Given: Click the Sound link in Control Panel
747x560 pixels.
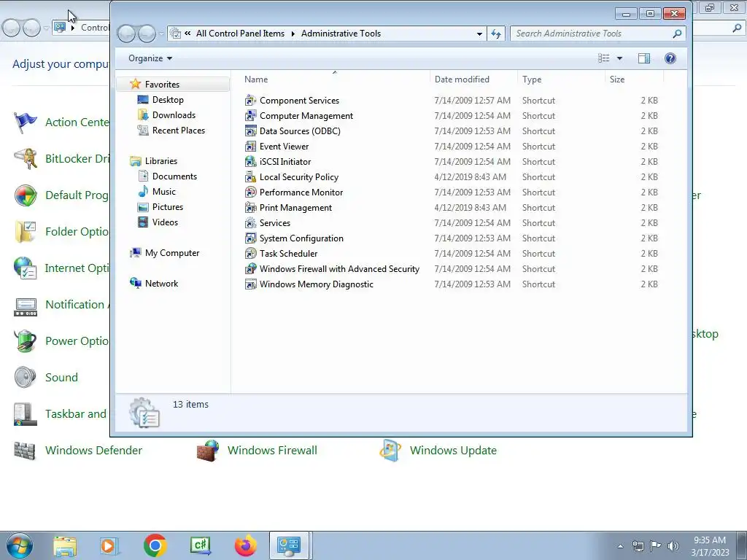Looking at the screenshot, I should coord(61,377).
